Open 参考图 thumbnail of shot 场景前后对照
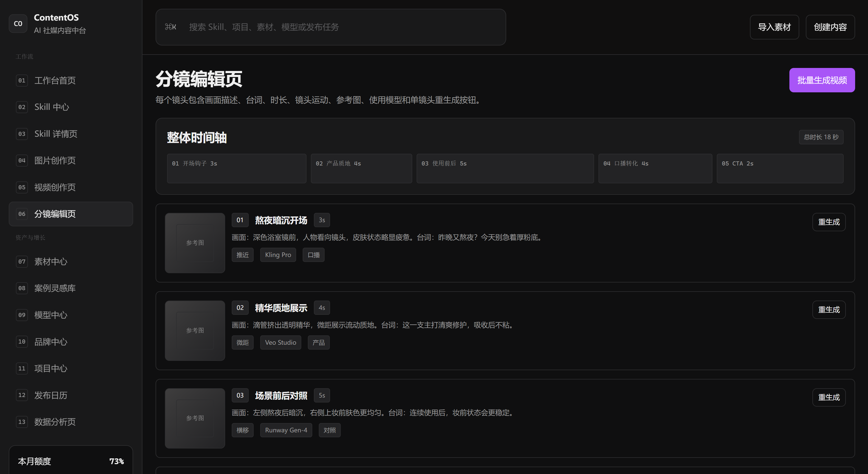The height and width of the screenshot is (474, 868). 195,418
